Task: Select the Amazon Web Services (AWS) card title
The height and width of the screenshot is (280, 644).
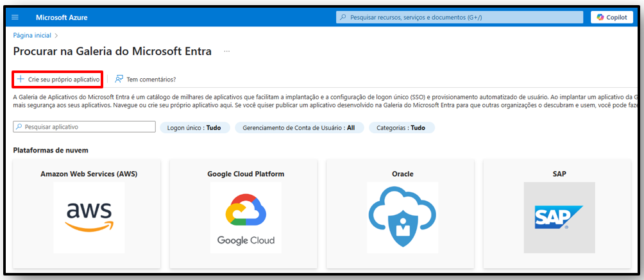Action: pos(89,174)
